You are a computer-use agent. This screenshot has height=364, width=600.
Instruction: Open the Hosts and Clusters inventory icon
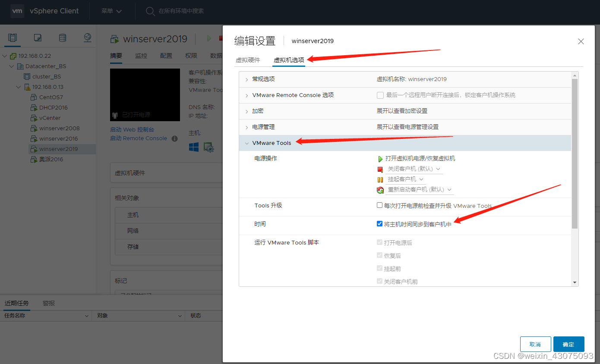point(13,38)
